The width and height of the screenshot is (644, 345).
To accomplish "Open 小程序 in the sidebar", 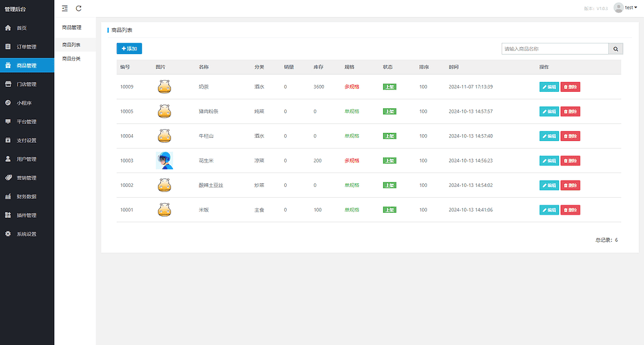I will click(x=26, y=103).
